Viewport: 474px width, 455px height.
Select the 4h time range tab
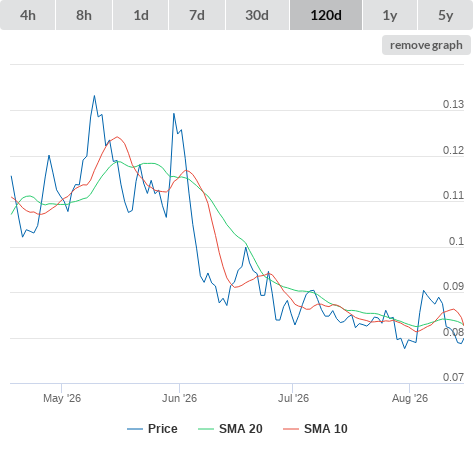click(28, 15)
